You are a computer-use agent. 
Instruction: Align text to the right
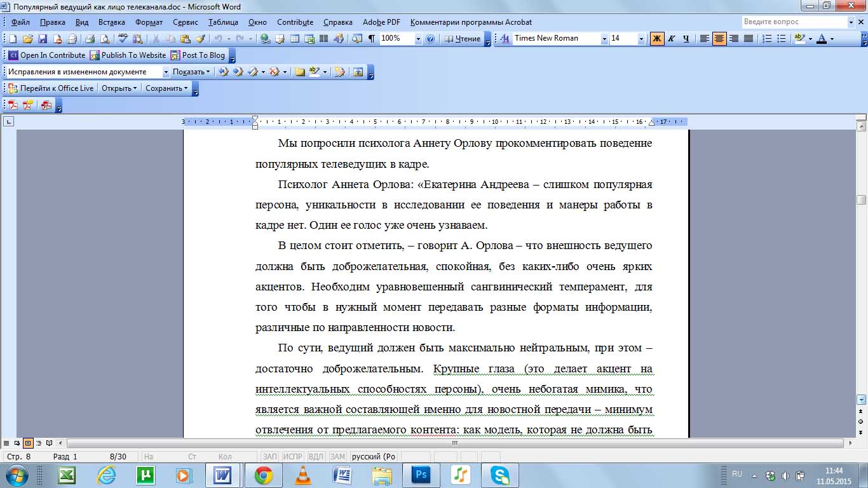coord(734,39)
